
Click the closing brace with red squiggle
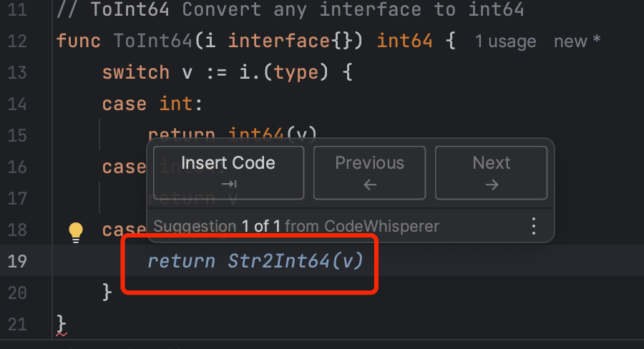click(x=61, y=323)
